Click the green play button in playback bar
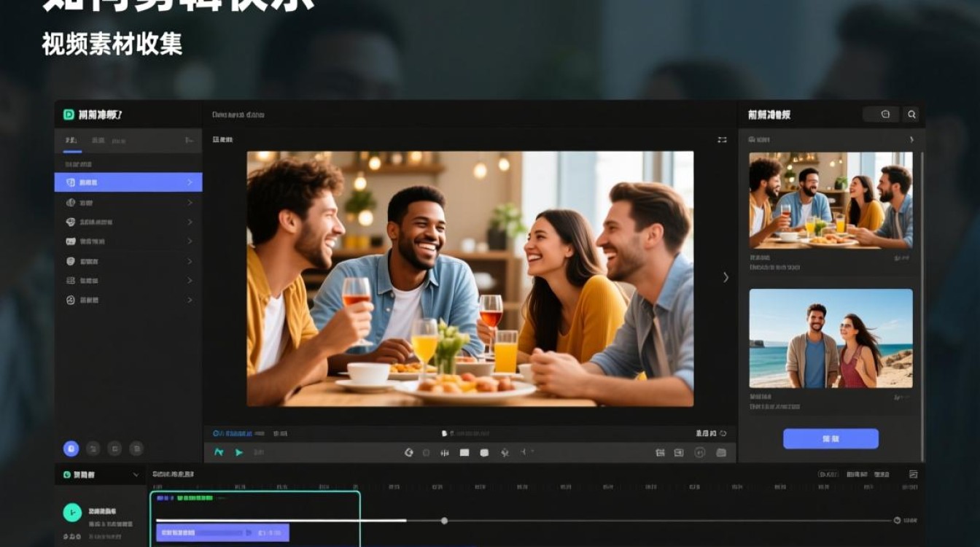Image resolution: width=980 pixels, height=547 pixels. pos(239,452)
